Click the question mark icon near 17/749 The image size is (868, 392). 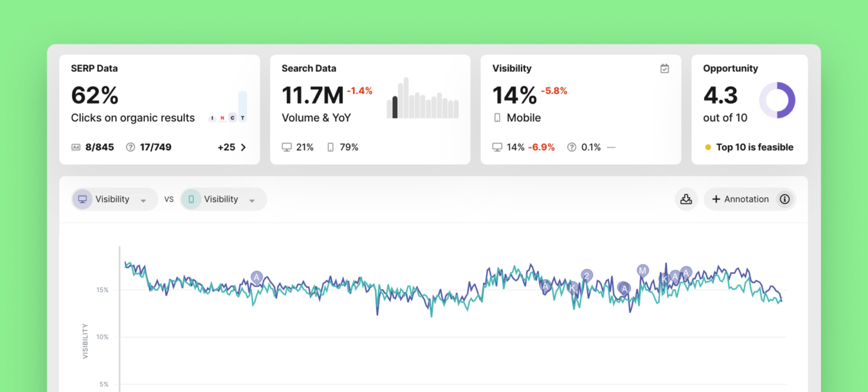click(x=130, y=147)
